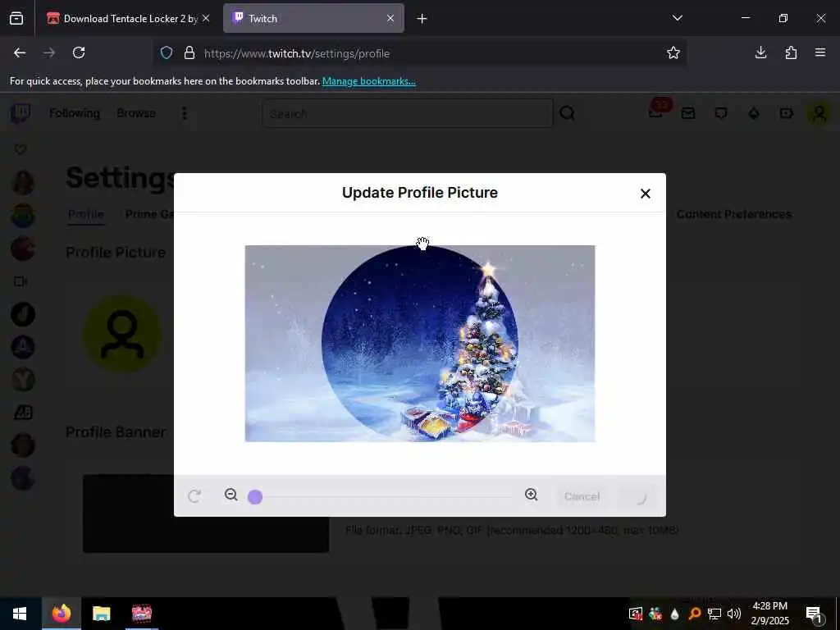Open File Explorer from the taskbar

tap(101, 614)
